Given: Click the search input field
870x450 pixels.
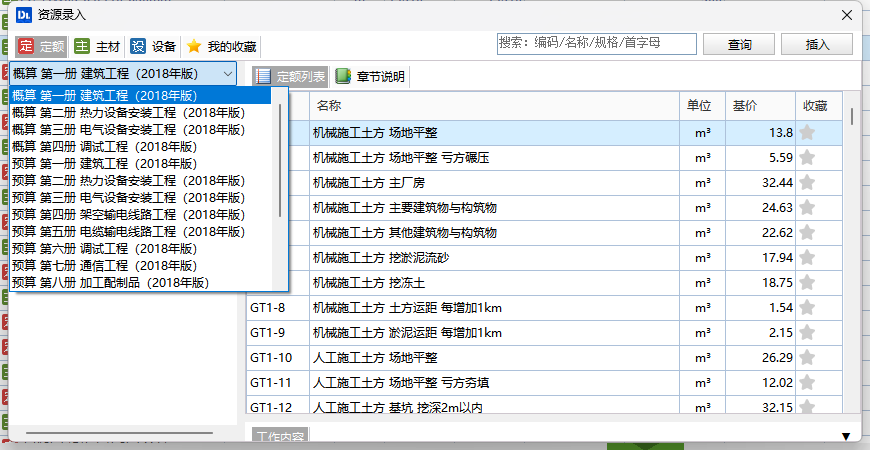Looking at the screenshot, I should [596, 44].
